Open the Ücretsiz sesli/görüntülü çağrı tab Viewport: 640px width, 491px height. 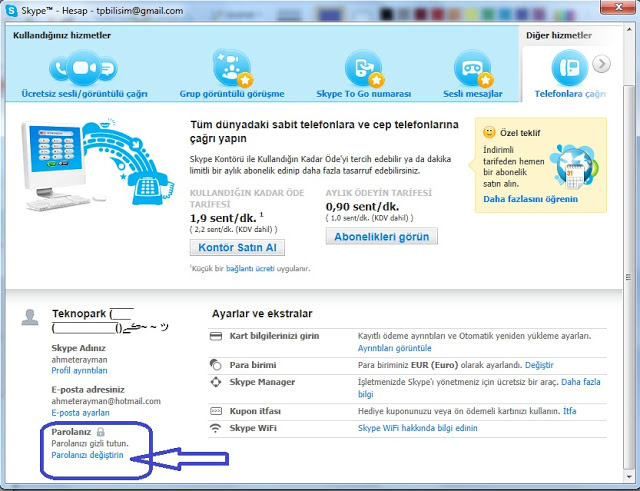84,94
